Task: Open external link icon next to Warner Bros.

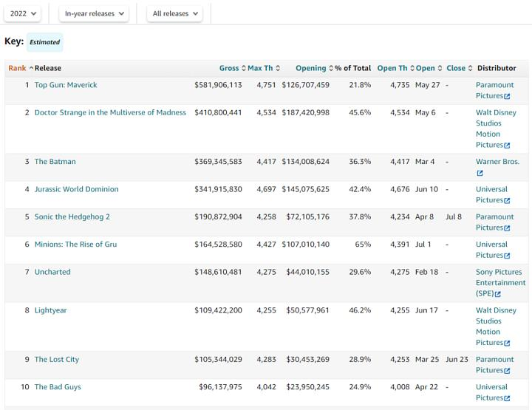Action: click(480, 174)
